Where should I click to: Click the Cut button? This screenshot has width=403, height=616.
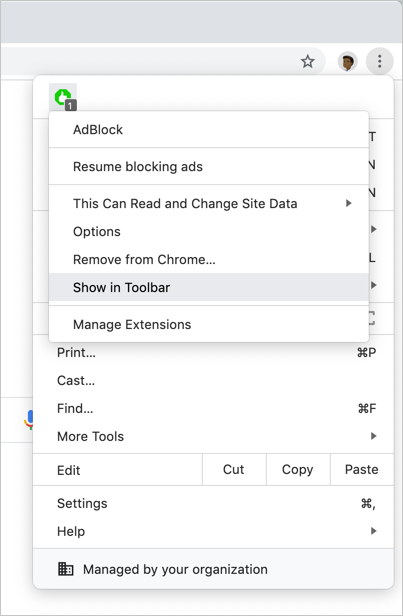point(234,469)
